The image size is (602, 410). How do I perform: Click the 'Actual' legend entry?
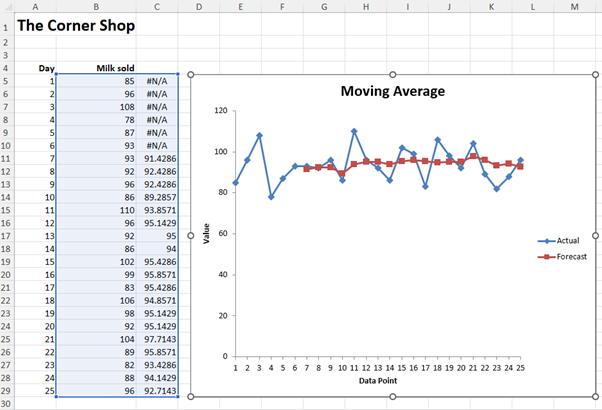(559, 241)
